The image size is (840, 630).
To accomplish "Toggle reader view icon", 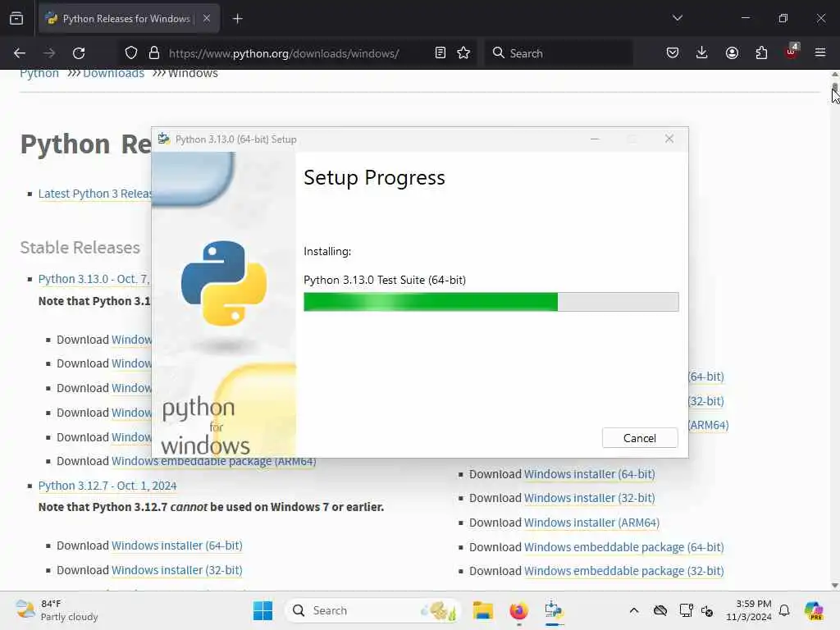I will coord(441,53).
